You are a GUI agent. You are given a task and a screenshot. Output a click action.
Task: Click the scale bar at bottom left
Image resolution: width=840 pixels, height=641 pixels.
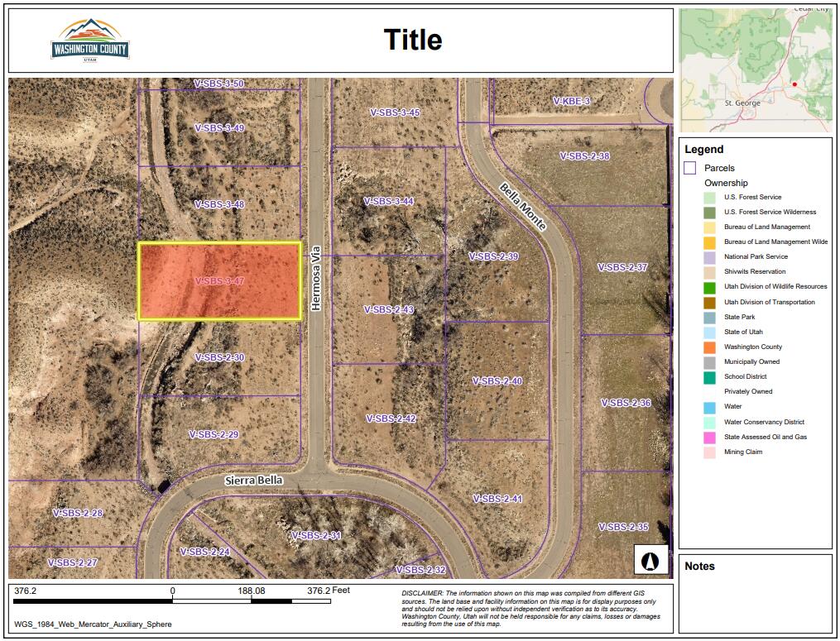click(172, 601)
